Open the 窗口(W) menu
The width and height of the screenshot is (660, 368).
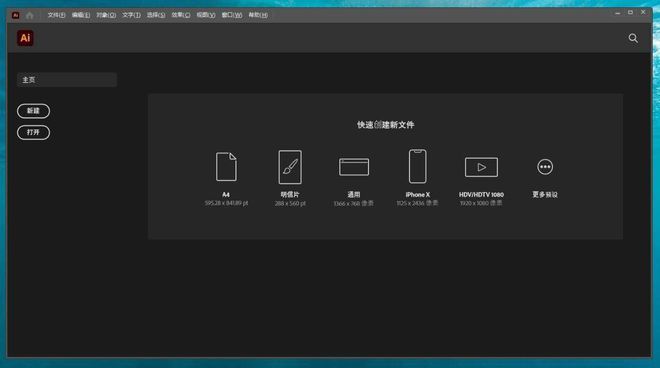[x=232, y=15]
